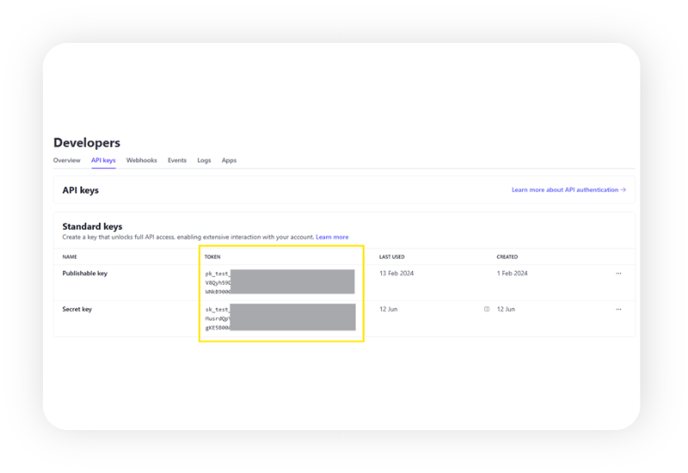This screenshot has height=473, width=688.
Task: Click the TOKEN column header
Action: (x=213, y=257)
